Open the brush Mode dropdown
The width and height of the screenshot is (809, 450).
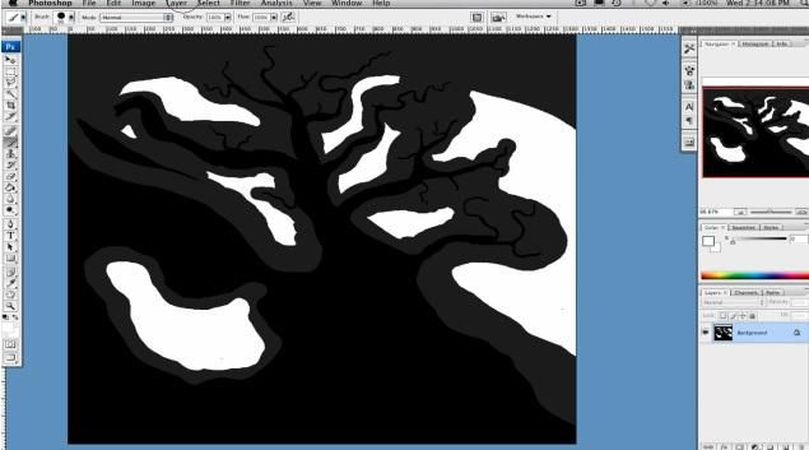point(136,17)
